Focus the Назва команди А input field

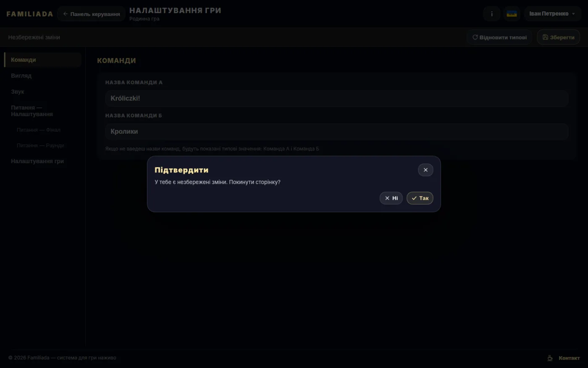coord(337,98)
